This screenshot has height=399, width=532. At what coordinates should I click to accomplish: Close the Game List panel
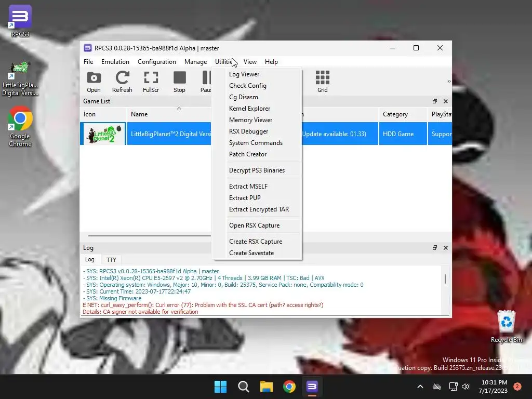pos(445,101)
